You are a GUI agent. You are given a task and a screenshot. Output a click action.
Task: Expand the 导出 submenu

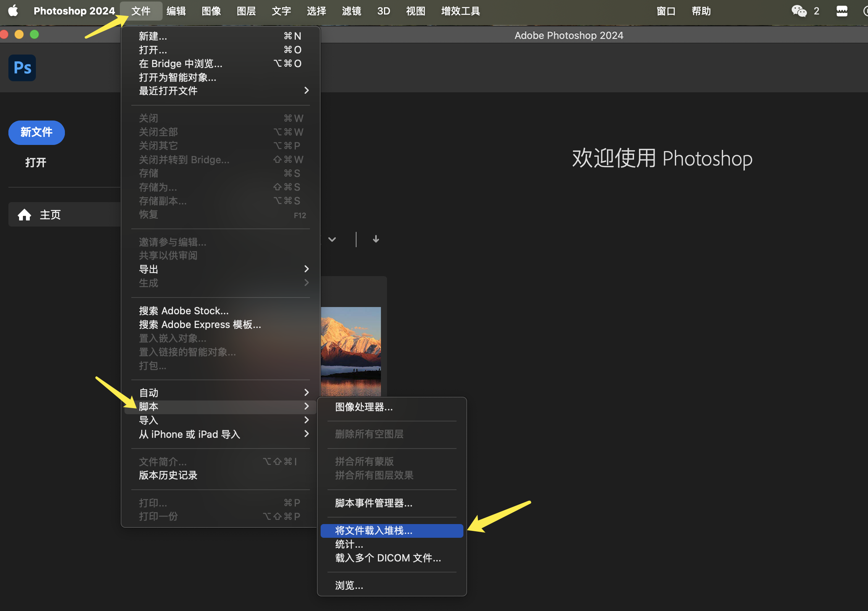220,269
